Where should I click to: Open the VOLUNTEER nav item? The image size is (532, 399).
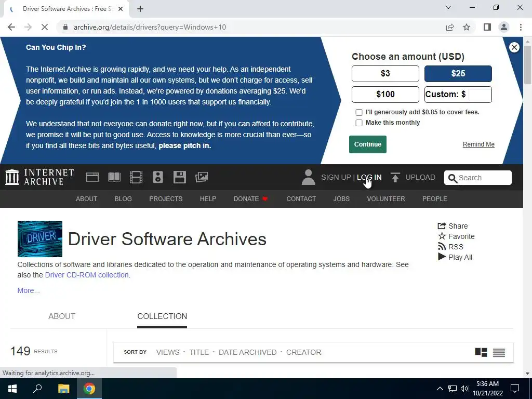coord(386,199)
